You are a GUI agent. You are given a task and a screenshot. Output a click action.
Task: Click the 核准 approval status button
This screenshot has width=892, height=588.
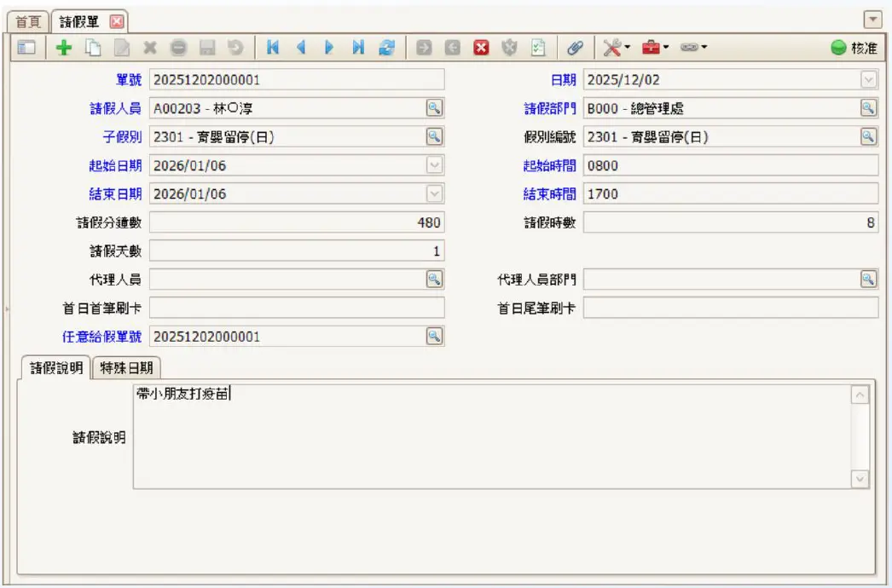point(854,49)
